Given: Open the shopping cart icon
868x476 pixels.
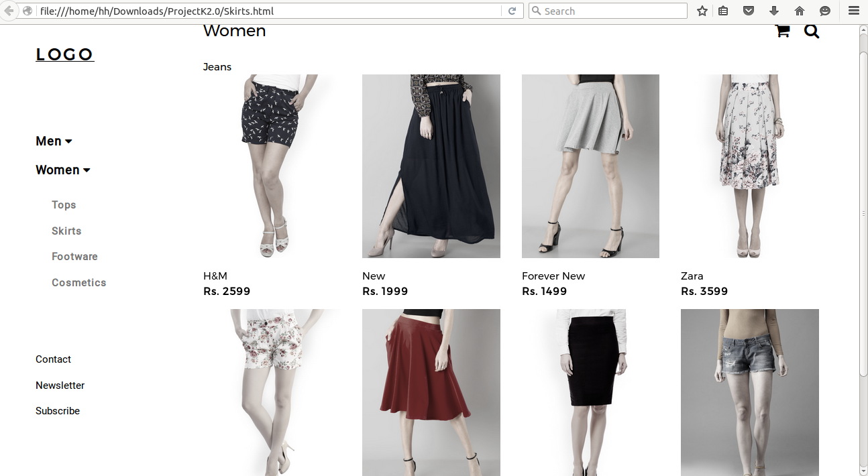Looking at the screenshot, I should click(x=782, y=31).
